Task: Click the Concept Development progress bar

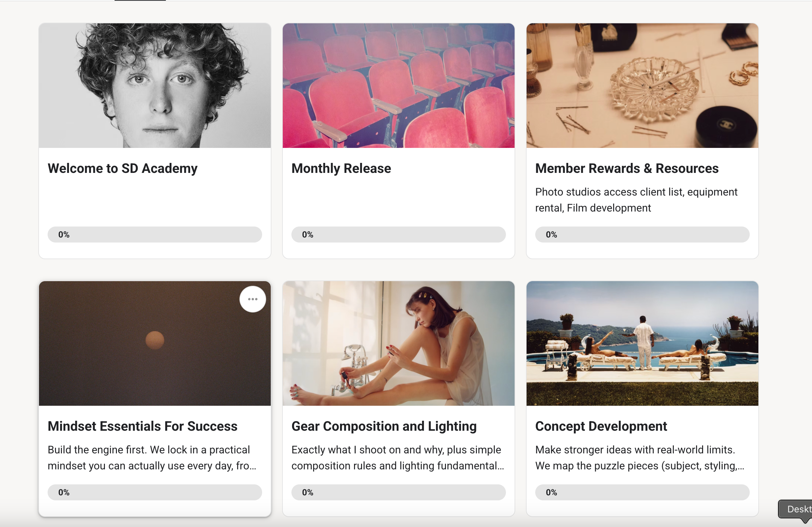Action: 642,492
